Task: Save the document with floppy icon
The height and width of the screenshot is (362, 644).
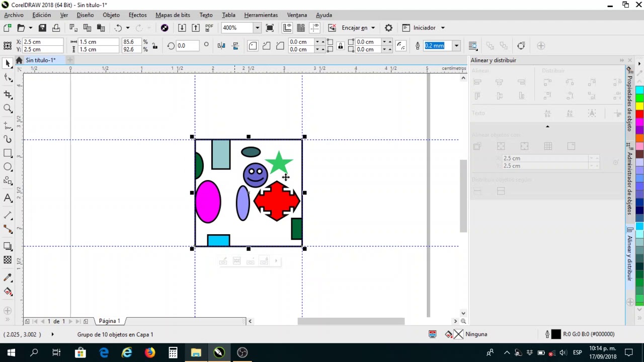Action: click(x=42, y=28)
